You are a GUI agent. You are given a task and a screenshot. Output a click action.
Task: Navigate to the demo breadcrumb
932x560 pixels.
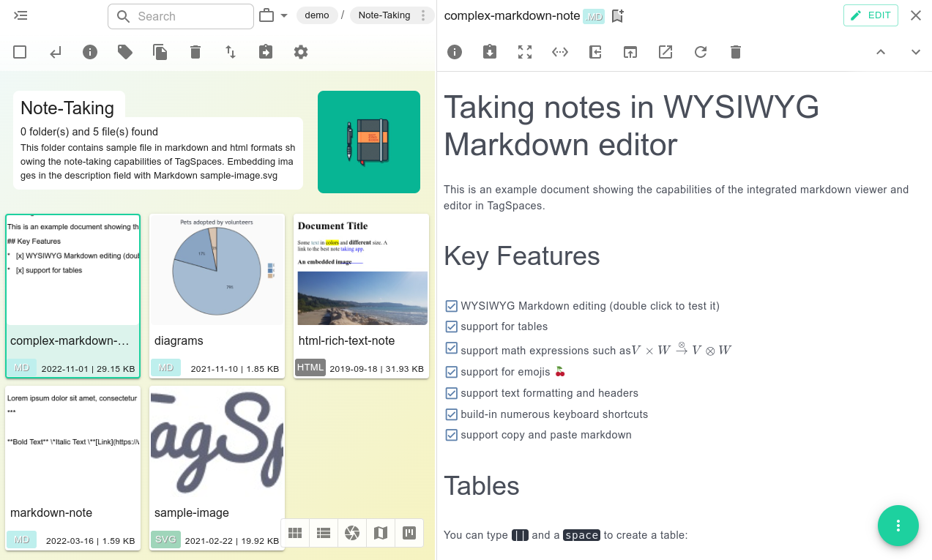tap(317, 15)
